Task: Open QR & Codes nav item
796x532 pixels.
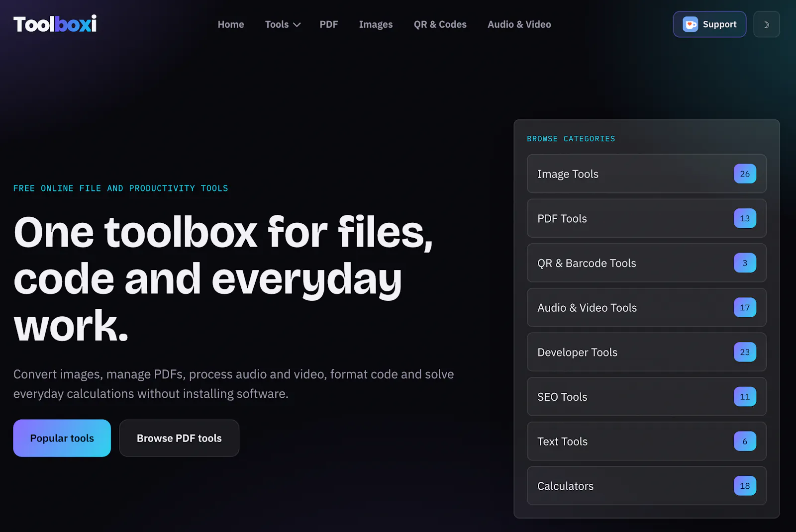Action: 440,24
